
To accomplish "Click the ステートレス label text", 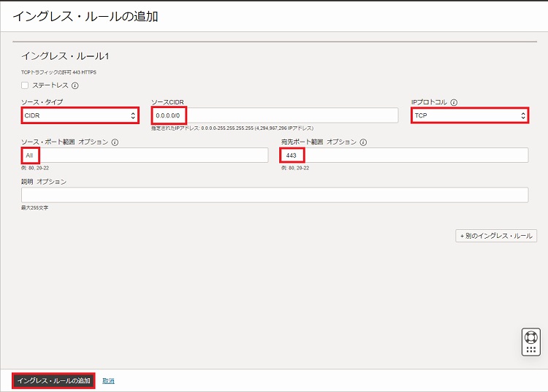I will click(x=50, y=85).
